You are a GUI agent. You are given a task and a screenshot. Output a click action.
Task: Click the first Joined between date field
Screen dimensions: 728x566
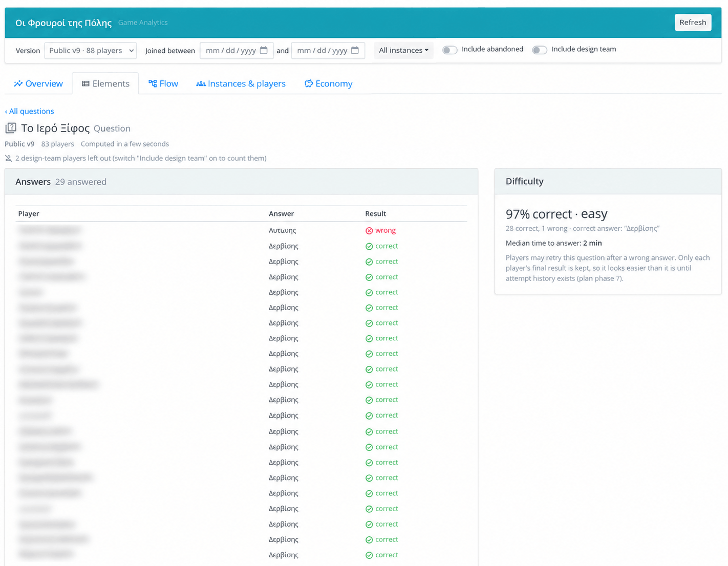pos(237,51)
